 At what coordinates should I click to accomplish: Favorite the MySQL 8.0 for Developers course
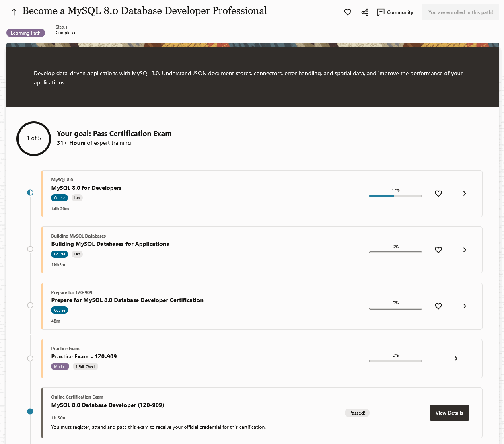pos(438,193)
